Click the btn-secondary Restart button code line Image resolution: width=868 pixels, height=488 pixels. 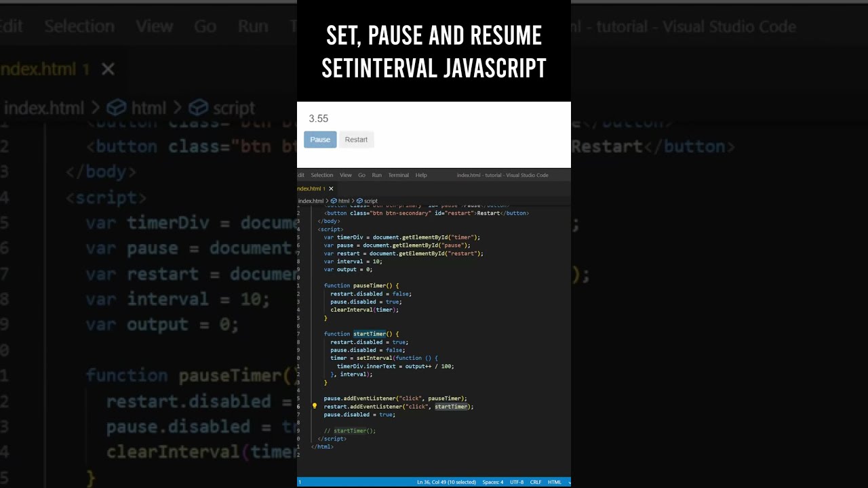tap(427, 213)
